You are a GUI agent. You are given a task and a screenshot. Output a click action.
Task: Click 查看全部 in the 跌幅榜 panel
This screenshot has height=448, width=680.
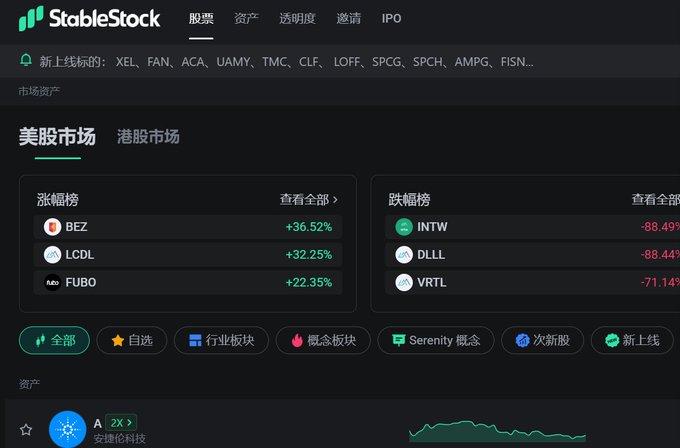(x=656, y=199)
